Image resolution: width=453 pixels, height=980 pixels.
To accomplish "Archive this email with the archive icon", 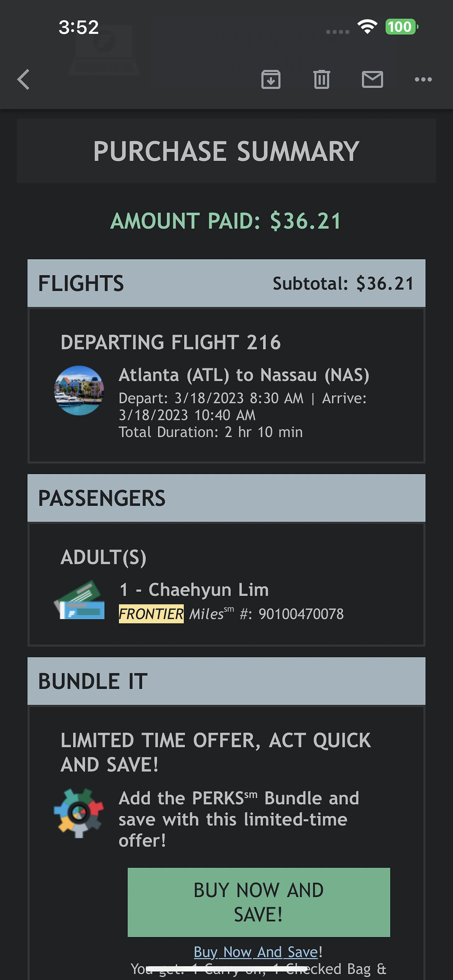I will coord(271,80).
